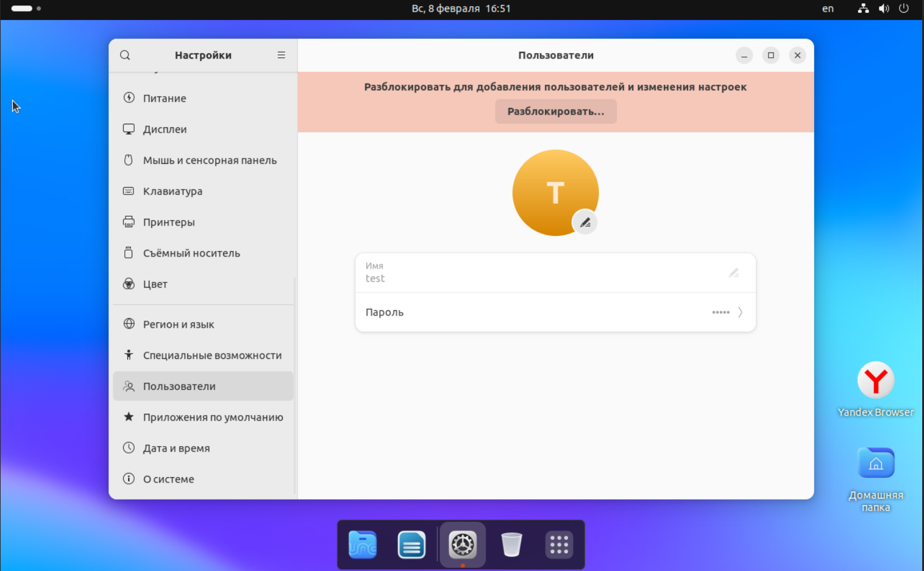Image resolution: width=924 pixels, height=571 pixels.
Task: Open Мышь и сенсорная панель settings
Action: point(209,160)
